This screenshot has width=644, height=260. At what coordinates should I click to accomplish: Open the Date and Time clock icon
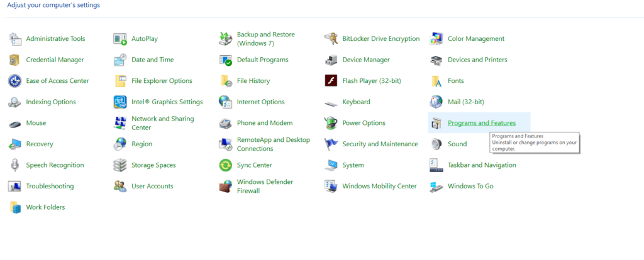pyautogui.click(x=120, y=60)
